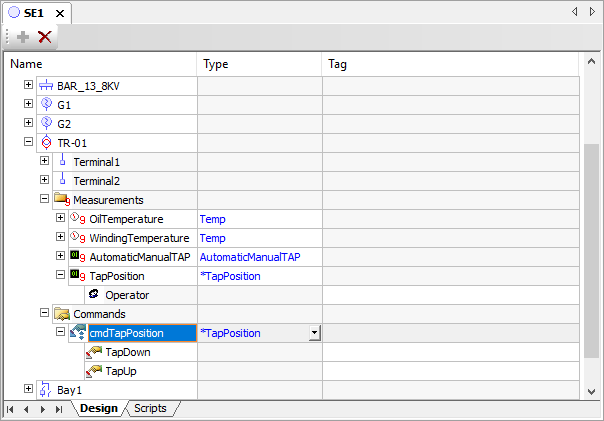Select the Design tab
The image size is (604, 421).
click(x=99, y=409)
